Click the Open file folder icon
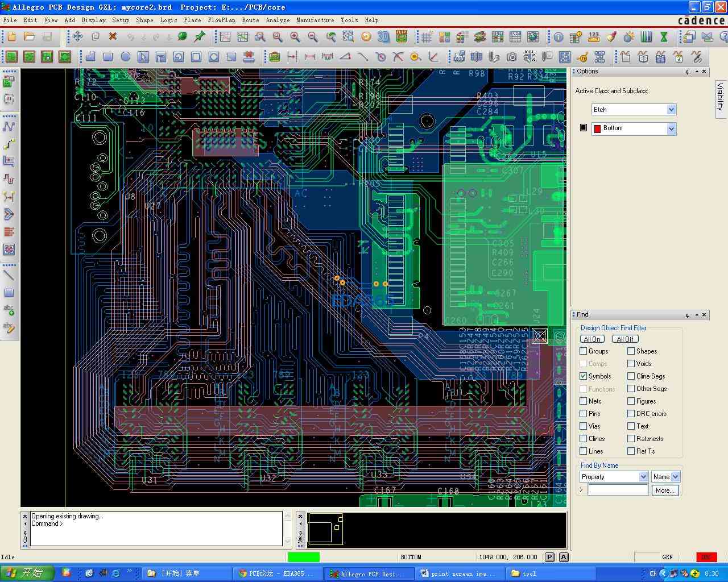This screenshot has width=728, height=582. pyautogui.click(x=29, y=37)
